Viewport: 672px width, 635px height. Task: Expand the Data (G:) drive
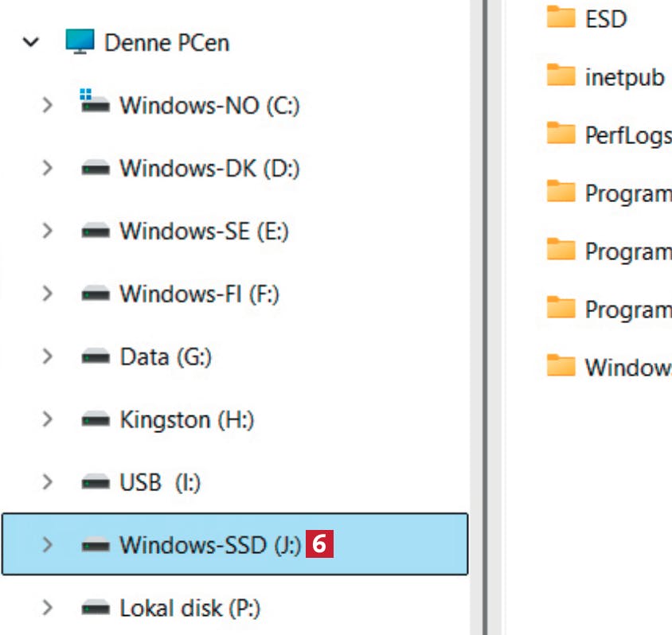47,356
